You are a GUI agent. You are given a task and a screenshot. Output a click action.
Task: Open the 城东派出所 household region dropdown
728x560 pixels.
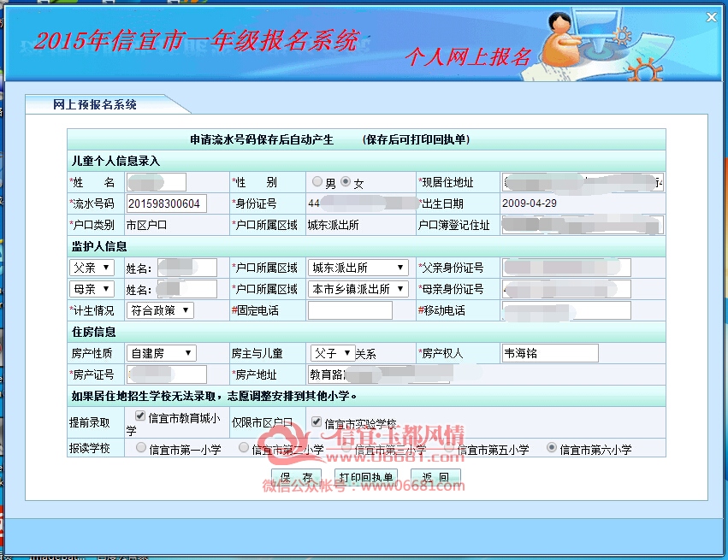(x=358, y=268)
